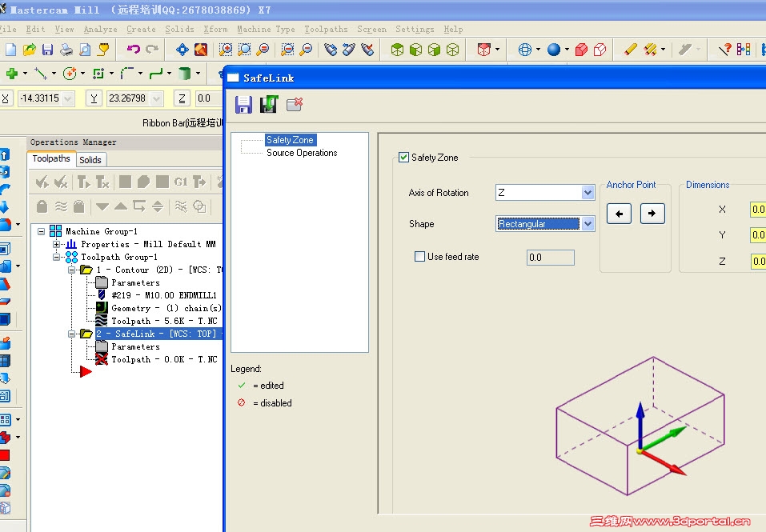The image size is (766, 532).
Task: Select Source Operations in the SafeLink tree
Action: (302, 153)
